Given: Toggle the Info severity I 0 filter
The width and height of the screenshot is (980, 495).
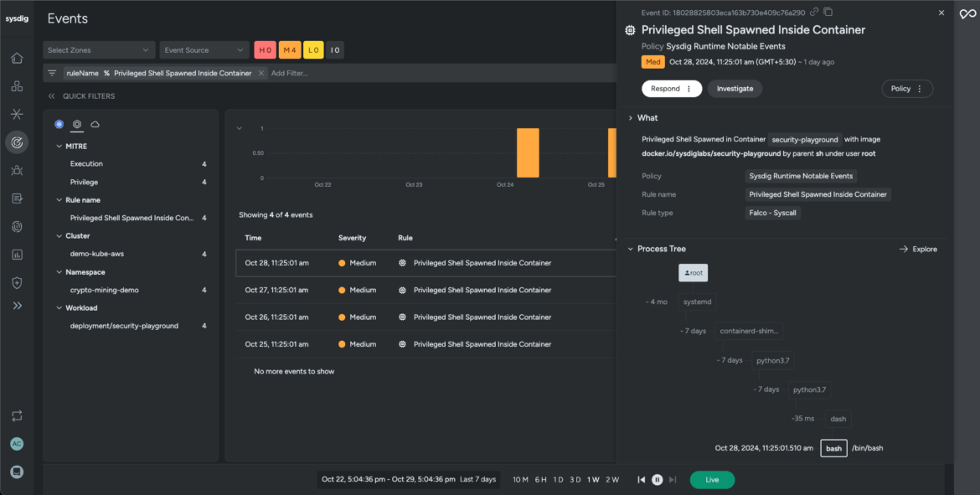Looking at the screenshot, I should (335, 50).
